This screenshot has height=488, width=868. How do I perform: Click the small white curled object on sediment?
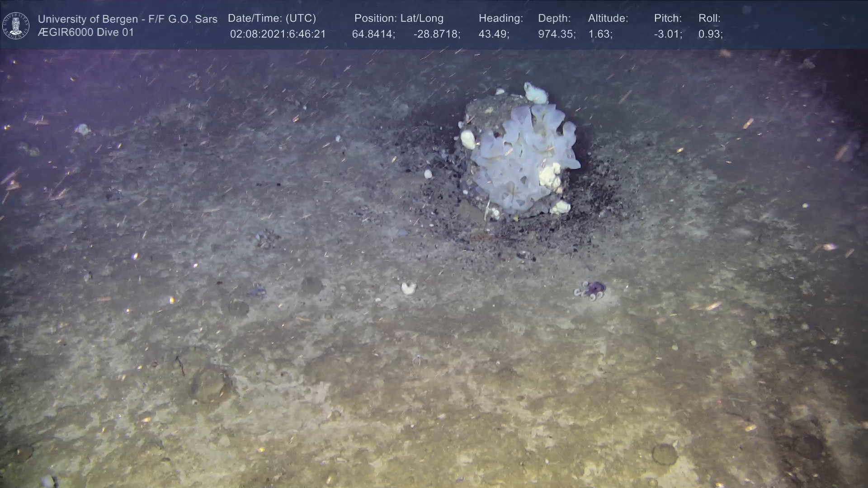tap(408, 288)
